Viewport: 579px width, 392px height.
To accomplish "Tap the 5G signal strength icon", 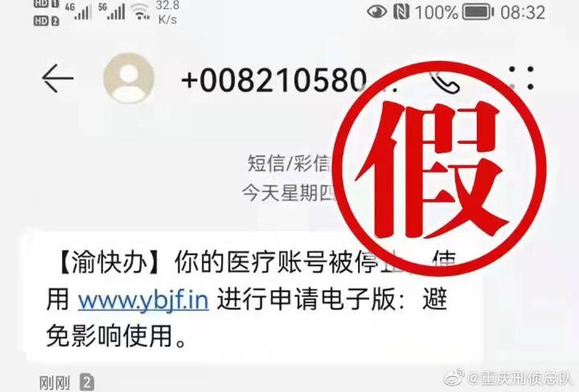I will (x=112, y=11).
